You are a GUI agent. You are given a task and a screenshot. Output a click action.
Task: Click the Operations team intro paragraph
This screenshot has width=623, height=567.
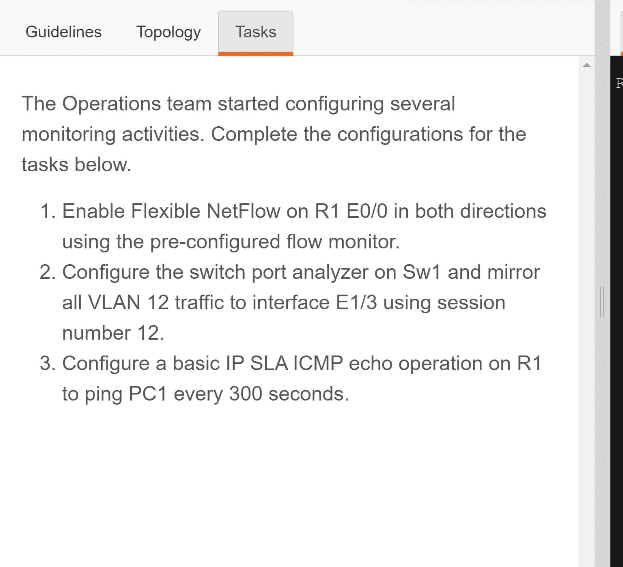tap(273, 133)
